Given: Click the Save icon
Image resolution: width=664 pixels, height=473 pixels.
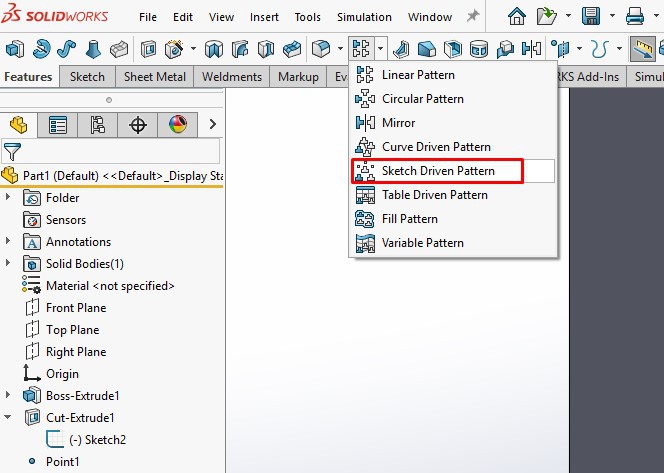Looking at the screenshot, I should [x=591, y=17].
